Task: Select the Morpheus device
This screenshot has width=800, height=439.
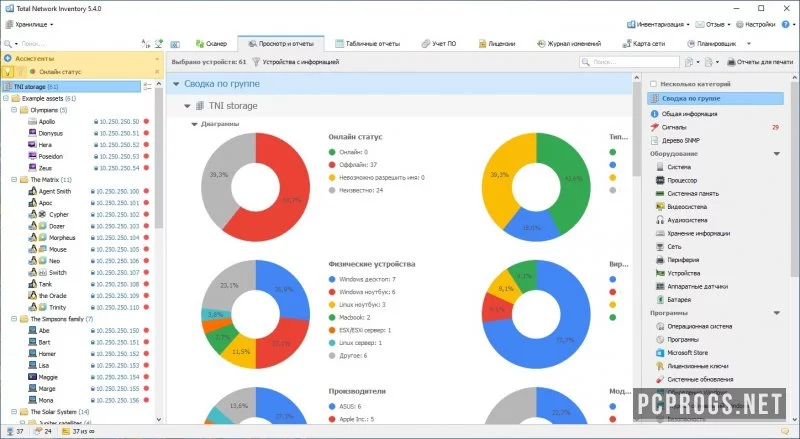Action: (x=62, y=238)
